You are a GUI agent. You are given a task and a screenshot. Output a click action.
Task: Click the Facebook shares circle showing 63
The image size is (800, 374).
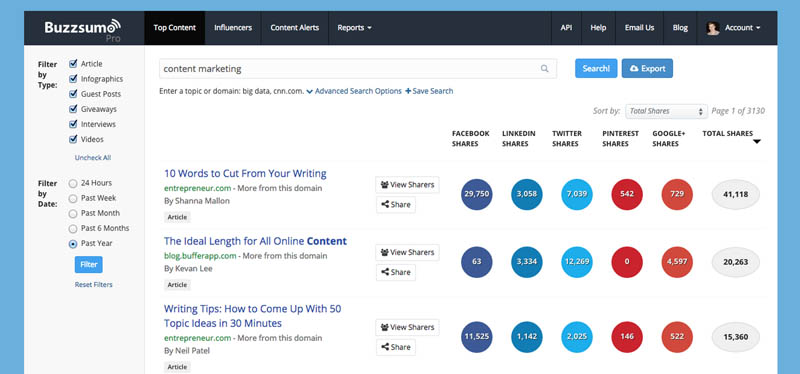(477, 262)
